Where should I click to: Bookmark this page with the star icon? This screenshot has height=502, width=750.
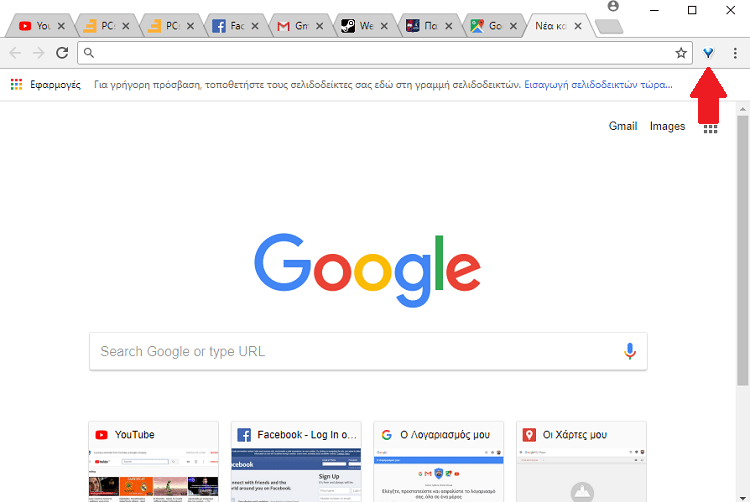point(681,53)
